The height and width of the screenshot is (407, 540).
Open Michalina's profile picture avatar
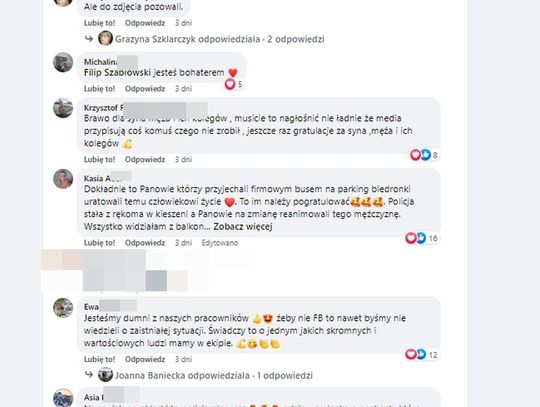[63, 62]
